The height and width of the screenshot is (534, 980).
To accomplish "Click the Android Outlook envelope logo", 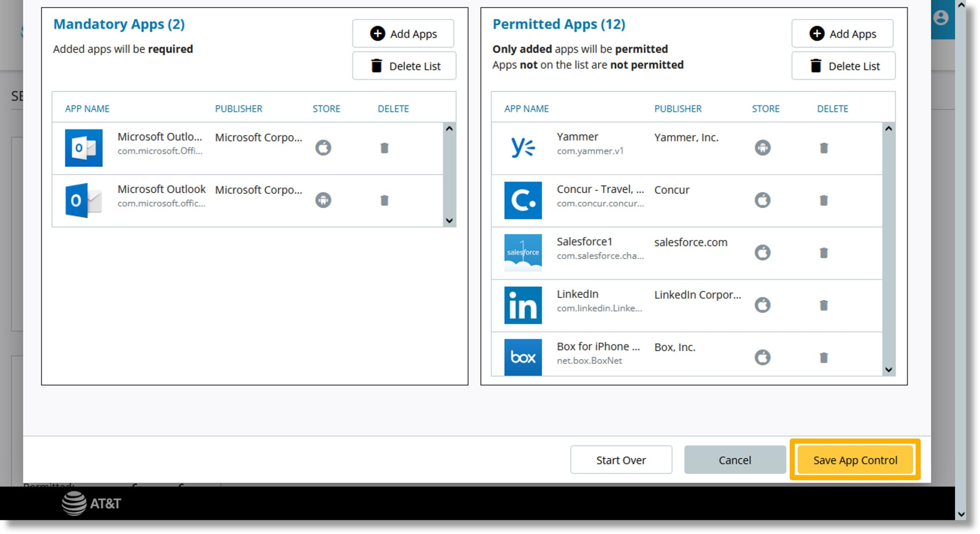I will tap(83, 200).
